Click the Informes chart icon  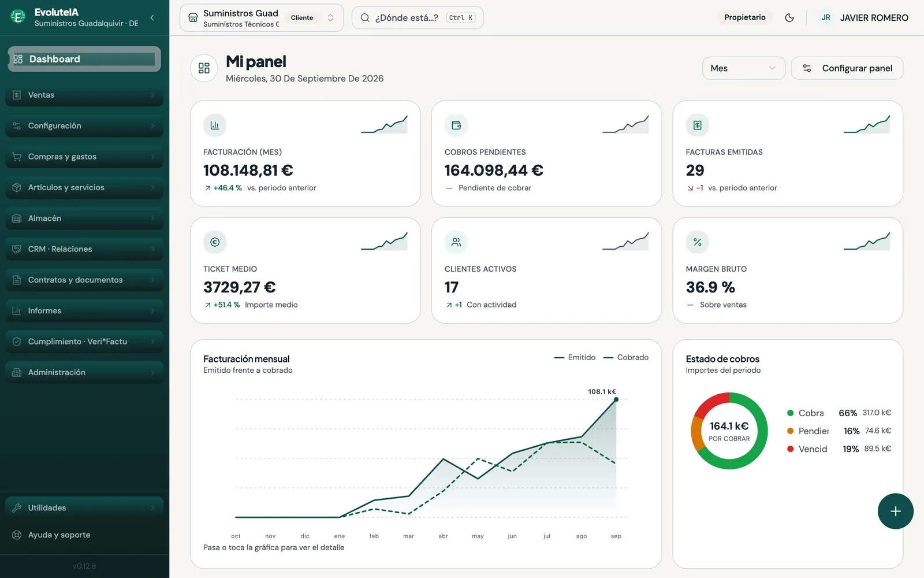tap(17, 311)
